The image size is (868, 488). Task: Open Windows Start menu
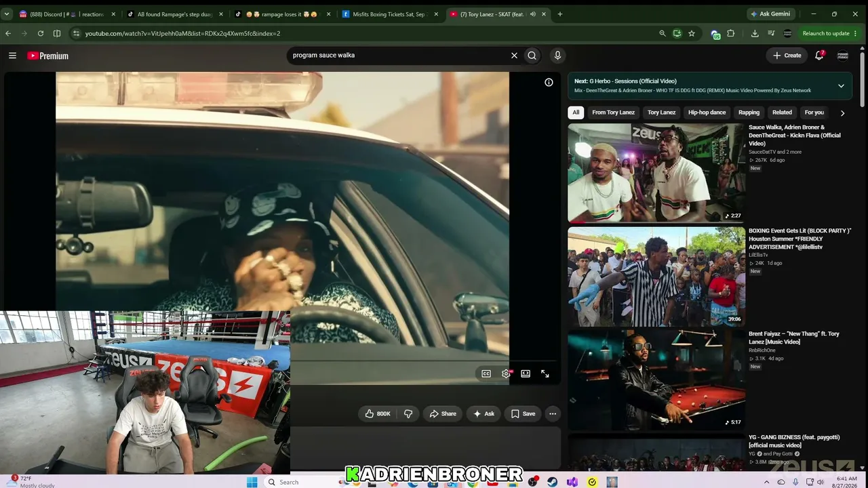252,482
